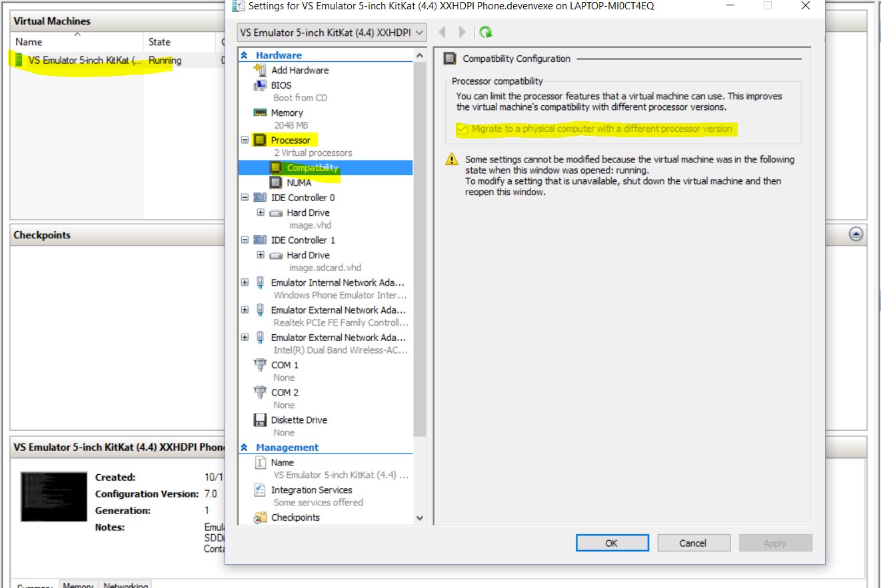Image resolution: width=881 pixels, height=588 pixels.
Task: Expand the image.vhd Hard Drive node
Action: (261, 213)
